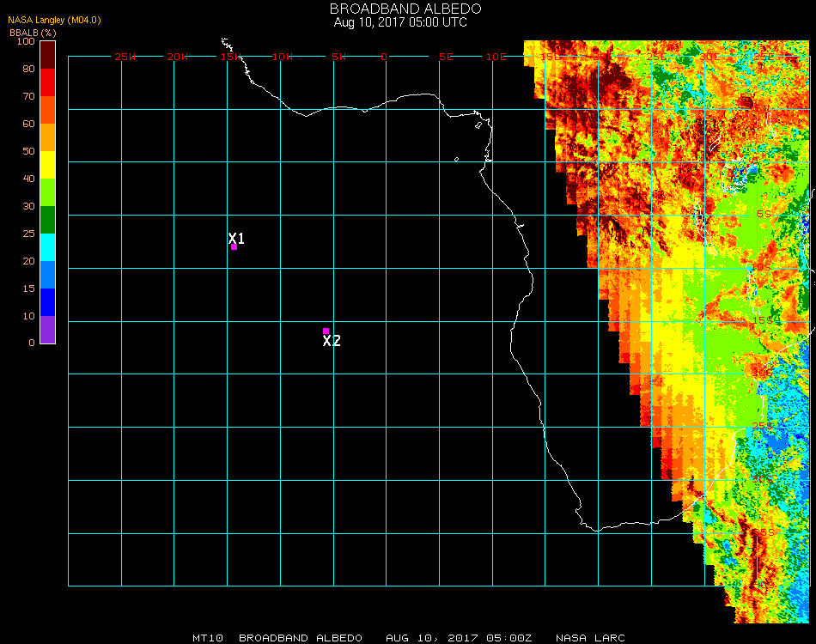The height and width of the screenshot is (644, 816).
Task: Click the '10E' longitude label
Action: tap(496, 57)
